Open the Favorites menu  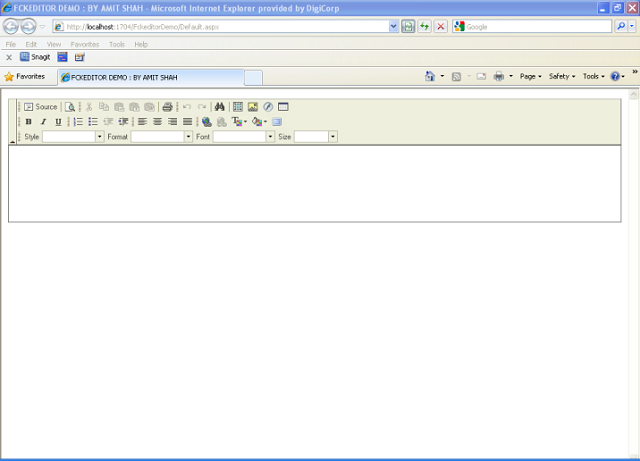[85, 44]
